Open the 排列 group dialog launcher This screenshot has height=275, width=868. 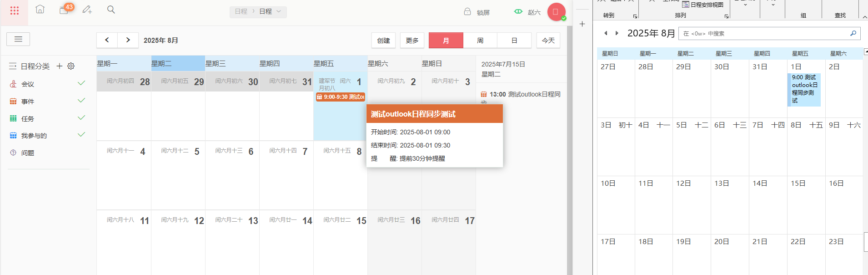727,16
